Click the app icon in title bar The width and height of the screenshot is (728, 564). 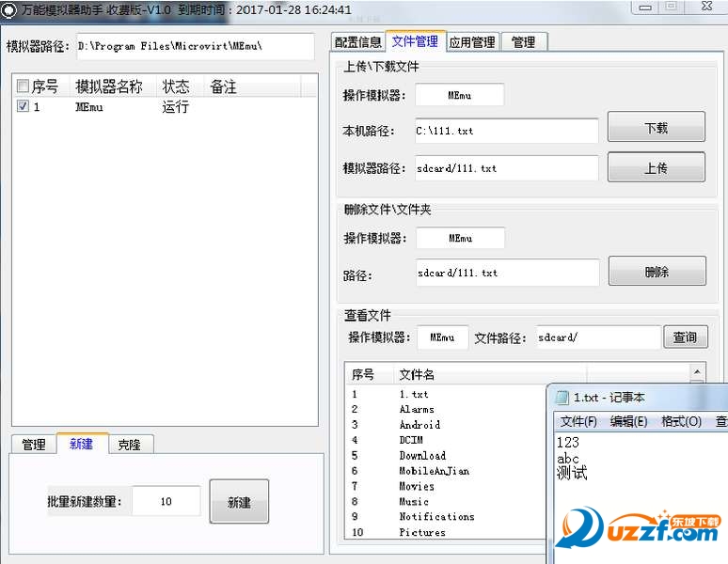click(9, 9)
